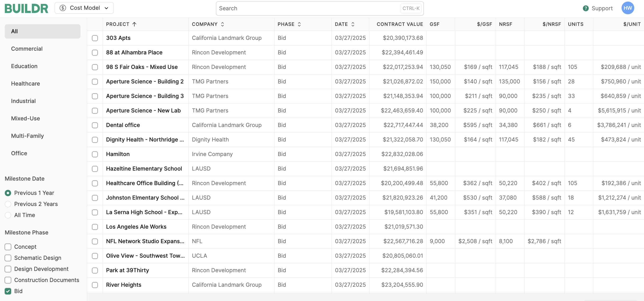Image resolution: width=644 pixels, height=301 pixels.
Task: Check the 303 Apts row checkbox
Action: tap(95, 38)
